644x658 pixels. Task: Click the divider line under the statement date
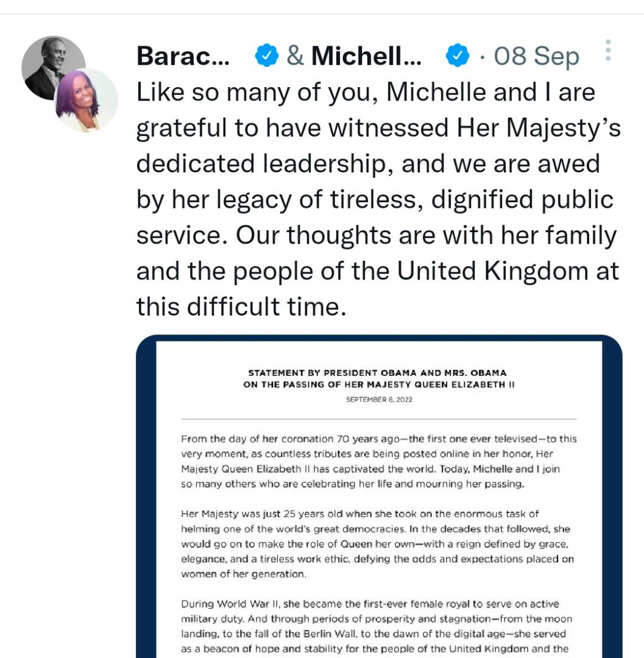tap(378, 419)
